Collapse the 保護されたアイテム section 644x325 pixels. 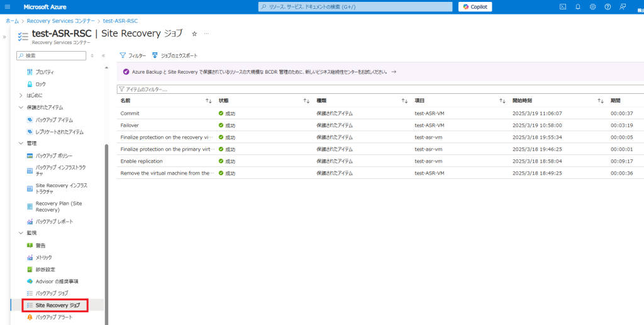(x=21, y=108)
